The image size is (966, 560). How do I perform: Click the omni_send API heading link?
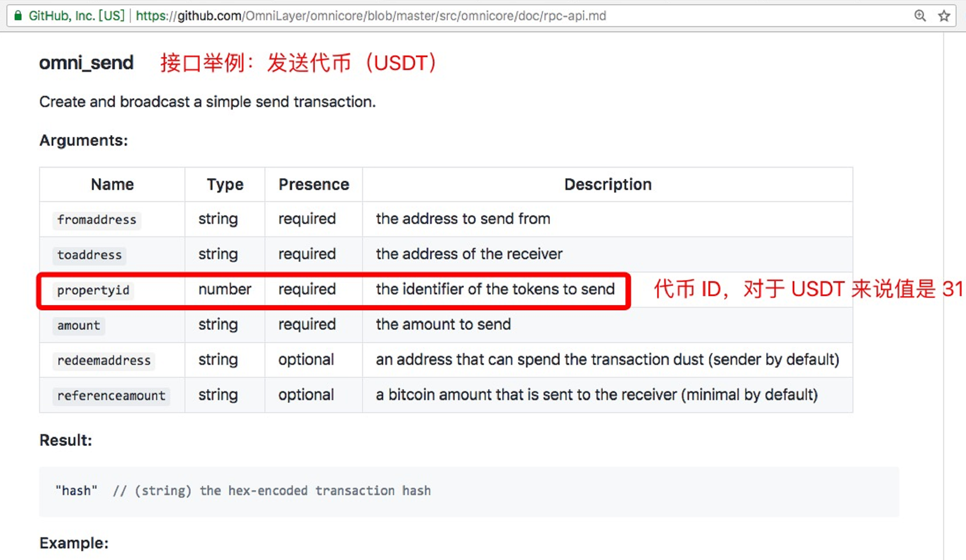[x=86, y=62]
